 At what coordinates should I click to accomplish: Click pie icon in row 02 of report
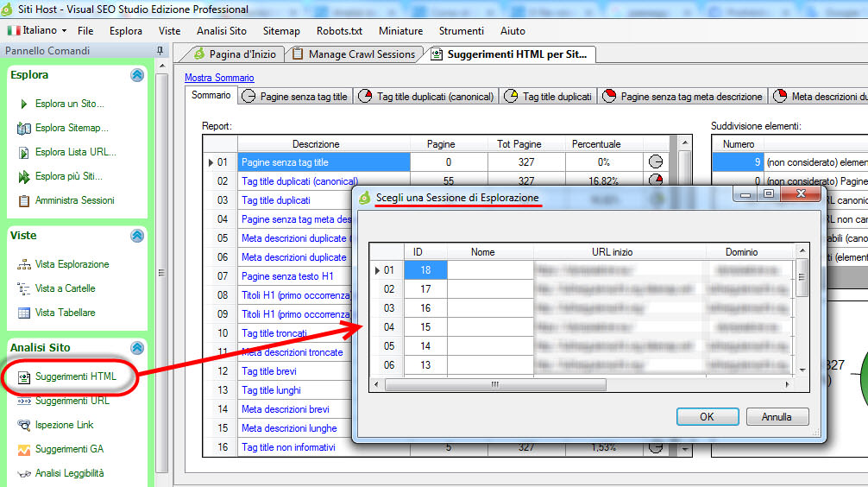coord(656,180)
